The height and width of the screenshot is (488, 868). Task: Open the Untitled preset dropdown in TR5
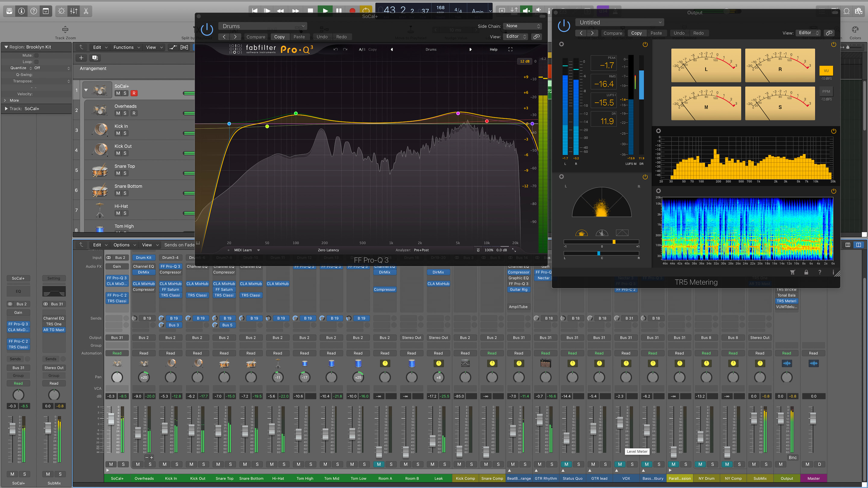click(620, 22)
